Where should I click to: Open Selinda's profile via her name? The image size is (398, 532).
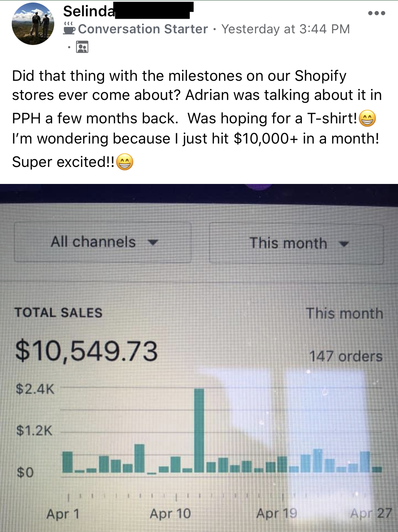coord(89,11)
